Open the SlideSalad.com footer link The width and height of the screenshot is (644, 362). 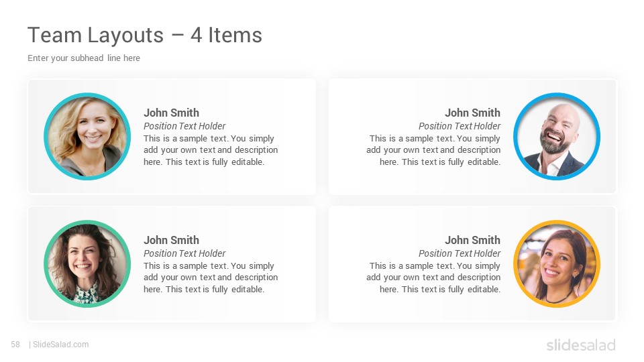60,345
